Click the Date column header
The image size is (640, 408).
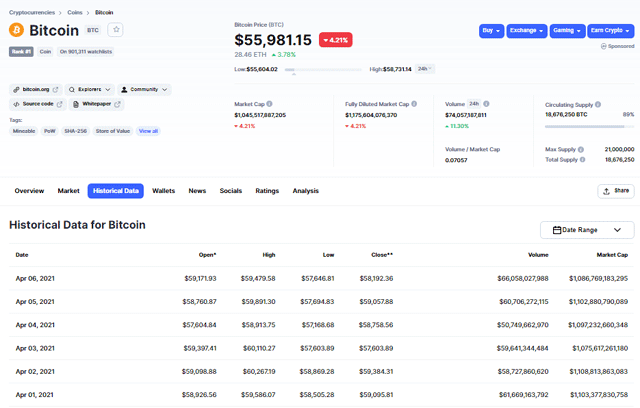(22, 255)
